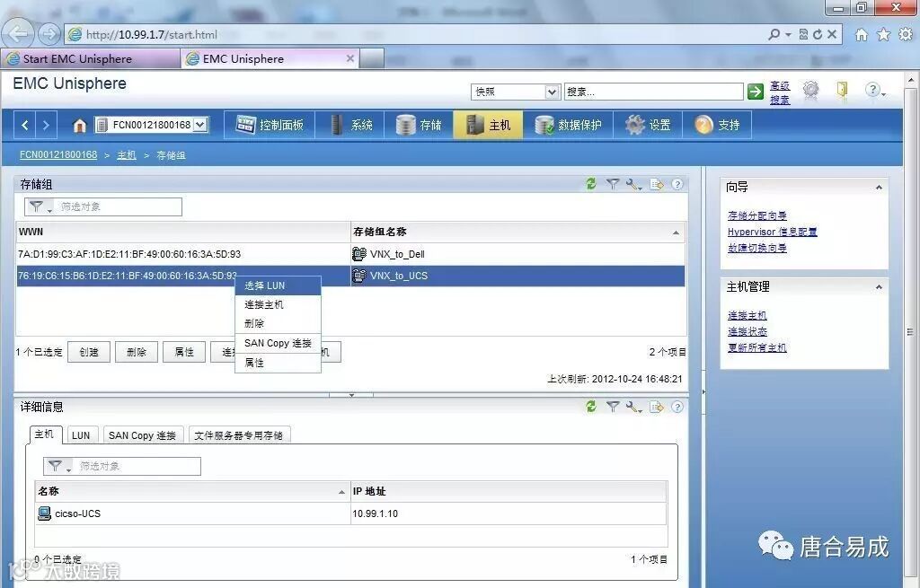Switch to the LUN details tab
This screenshot has height=588, width=920.
(x=81, y=435)
